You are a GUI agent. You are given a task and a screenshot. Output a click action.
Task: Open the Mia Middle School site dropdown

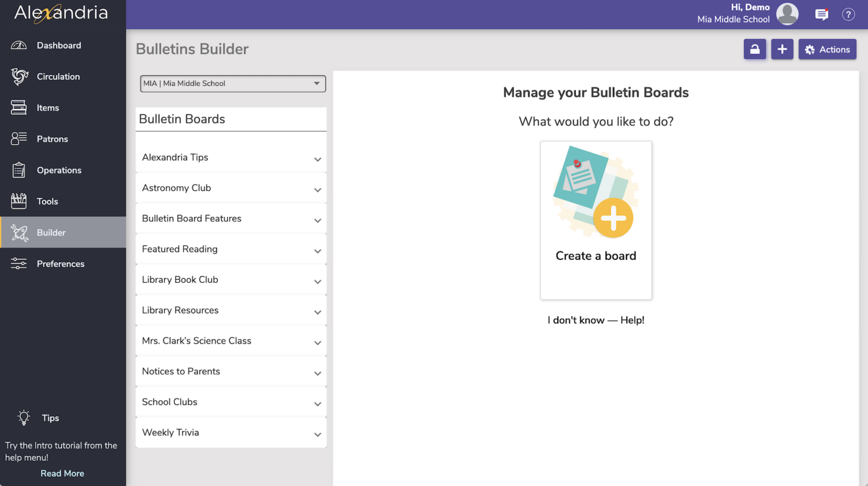click(232, 83)
